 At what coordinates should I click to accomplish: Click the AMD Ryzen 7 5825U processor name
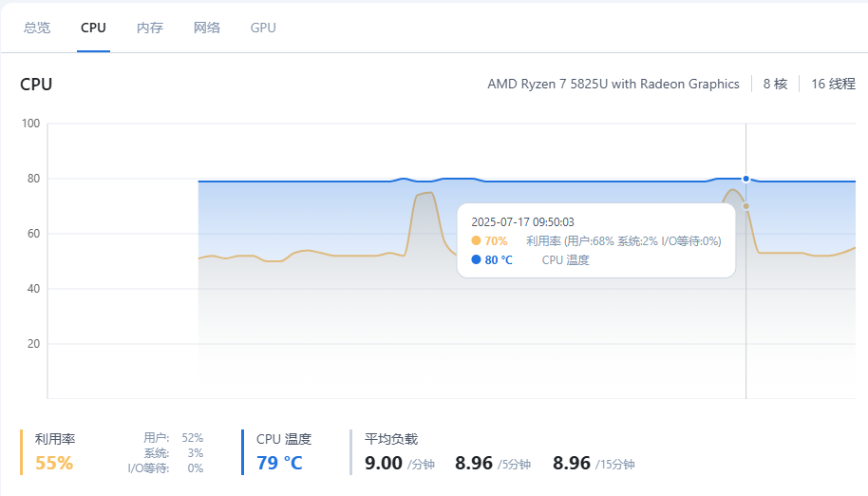click(613, 84)
